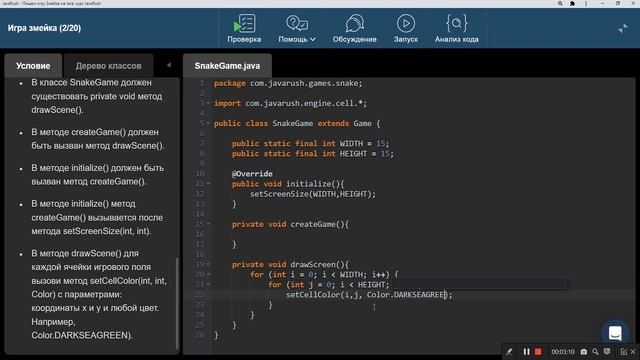Click the package com.javarush.games.snake line
Image resolution: width=640 pixels, height=360 pixels.
(x=288, y=83)
